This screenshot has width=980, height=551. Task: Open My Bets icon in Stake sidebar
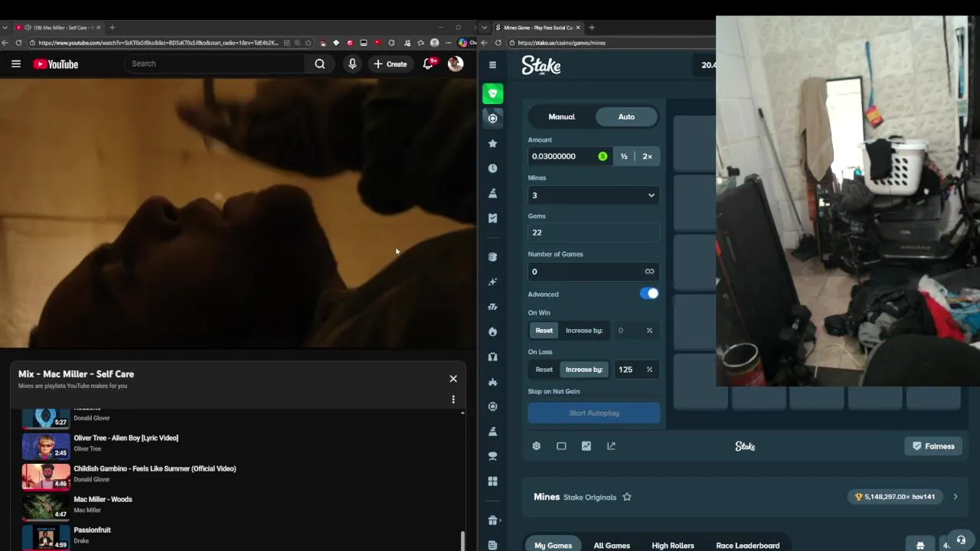(493, 218)
